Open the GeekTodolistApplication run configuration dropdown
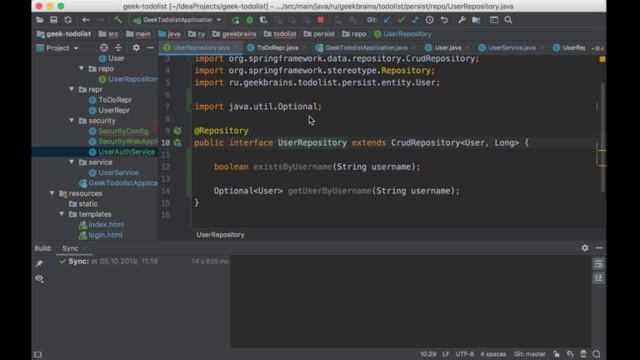 (x=177, y=20)
